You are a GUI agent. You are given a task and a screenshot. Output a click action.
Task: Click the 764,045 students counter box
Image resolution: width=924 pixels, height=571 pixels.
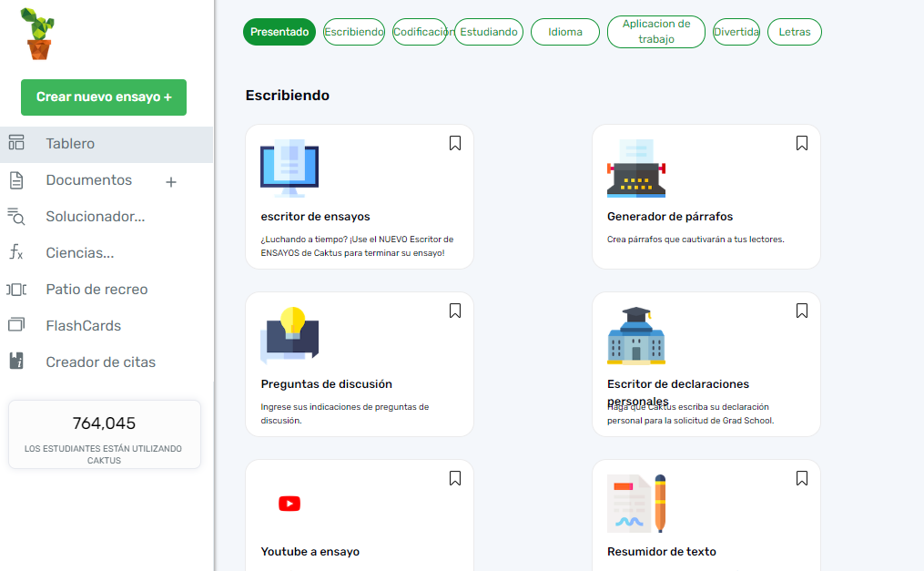[105, 434]
